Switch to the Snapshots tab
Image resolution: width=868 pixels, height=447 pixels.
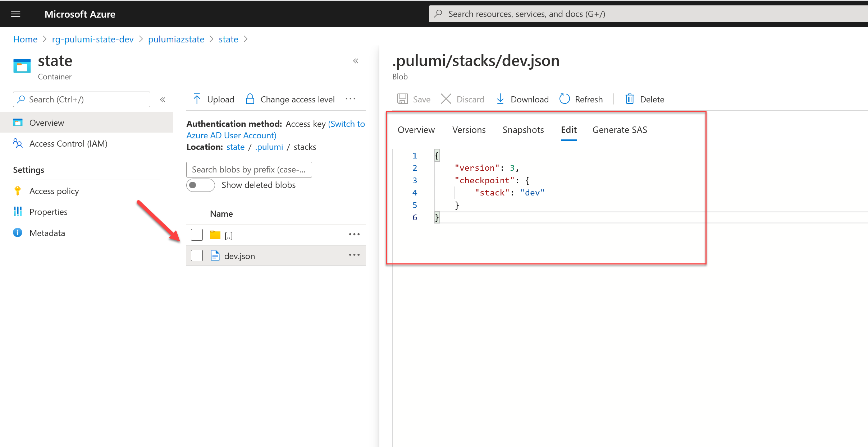pos(523,130)
